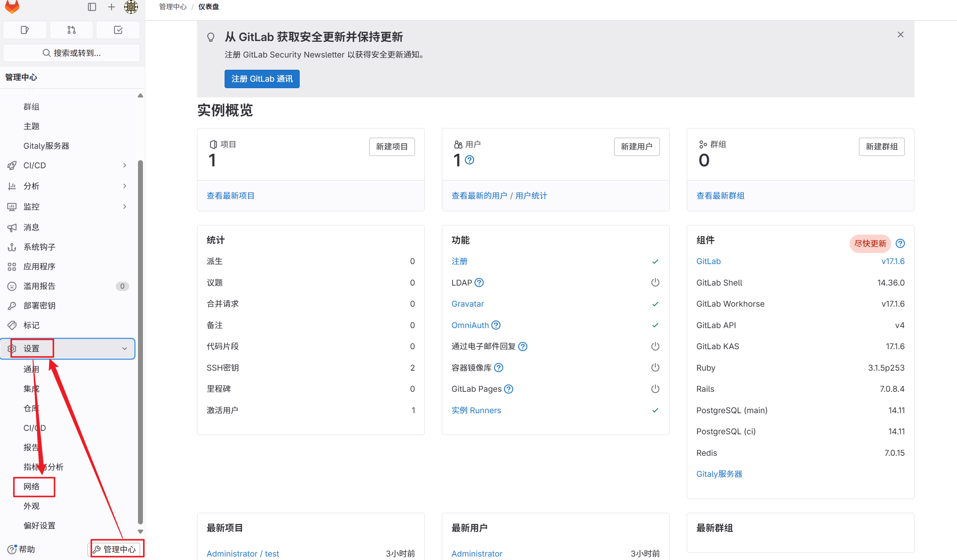
Task: Open the 用户统计 link
Action: coord(531,196)
